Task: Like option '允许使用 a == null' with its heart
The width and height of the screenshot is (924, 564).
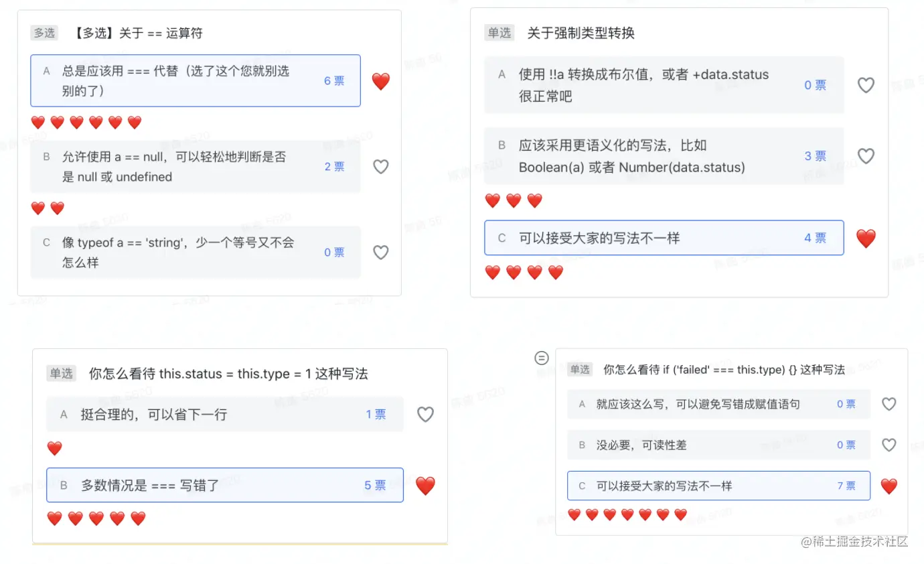Action: 380,167
